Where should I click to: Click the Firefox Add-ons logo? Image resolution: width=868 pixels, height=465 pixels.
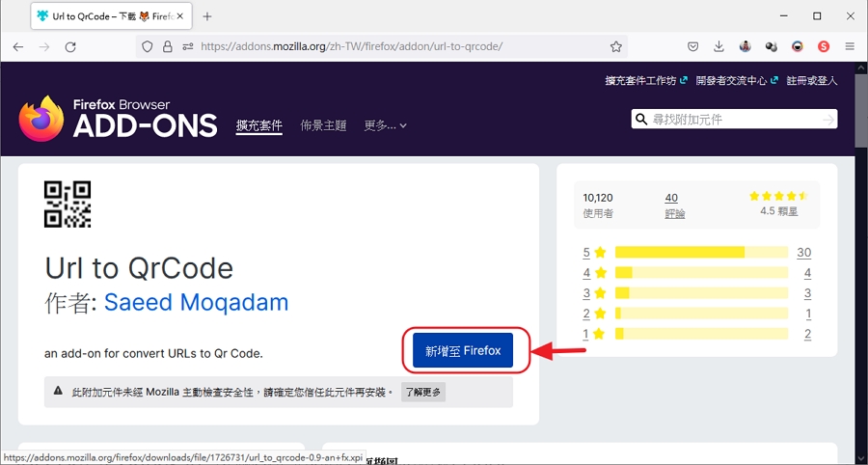118,118
